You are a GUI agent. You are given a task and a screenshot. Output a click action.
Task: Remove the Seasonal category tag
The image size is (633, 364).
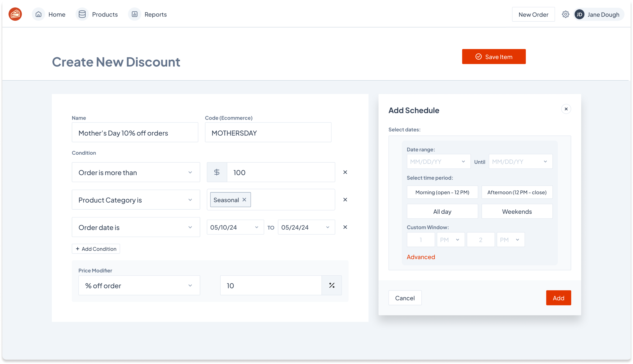click(244, 199)
